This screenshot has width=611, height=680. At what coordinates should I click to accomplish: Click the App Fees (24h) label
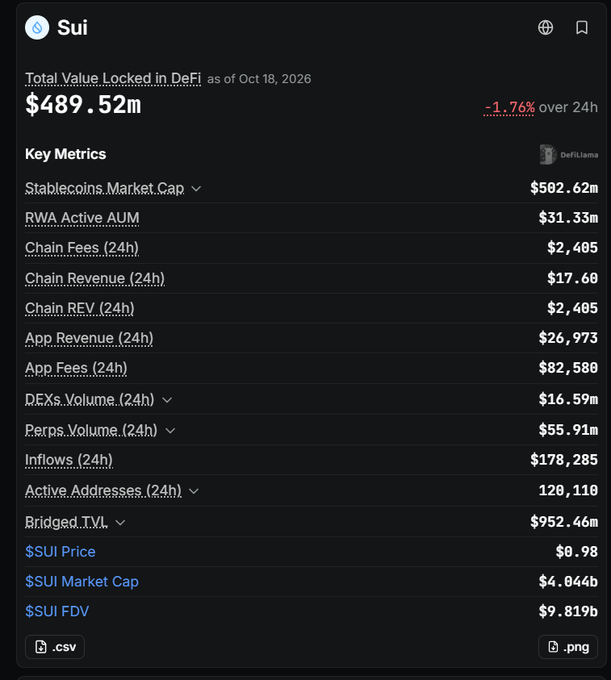[x=76, y=368]
